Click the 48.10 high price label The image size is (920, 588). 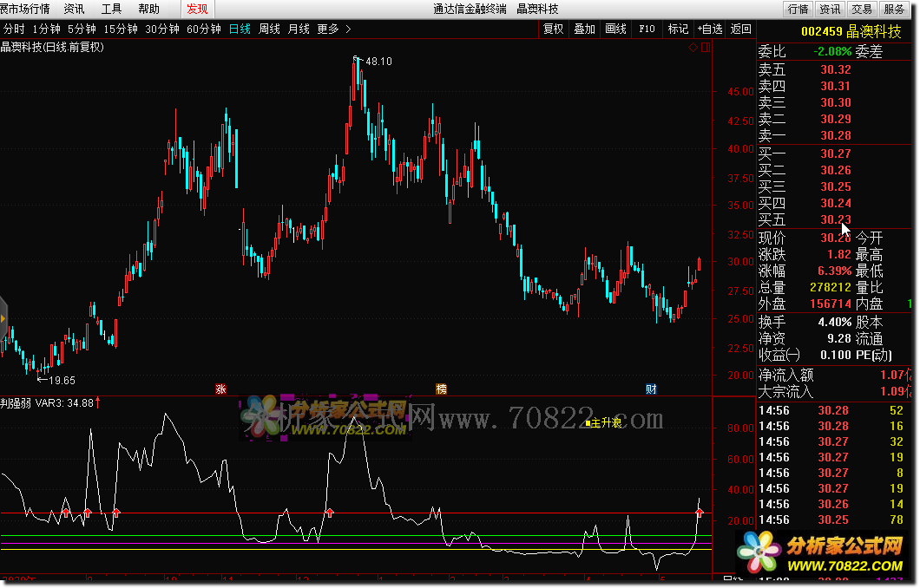click(378, 61)
